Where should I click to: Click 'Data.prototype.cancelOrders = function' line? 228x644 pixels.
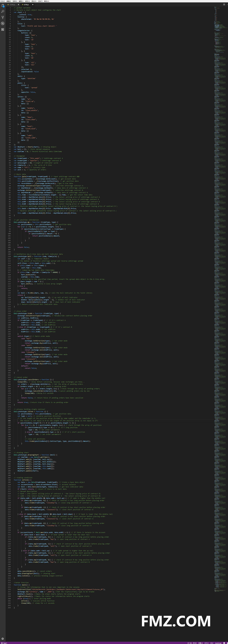[x=33, y=380]
